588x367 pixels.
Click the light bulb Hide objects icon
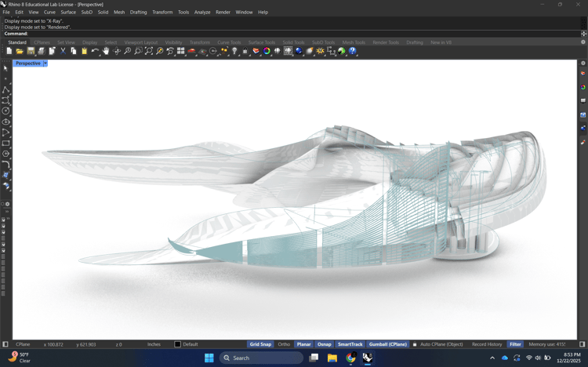coord(234,51)
